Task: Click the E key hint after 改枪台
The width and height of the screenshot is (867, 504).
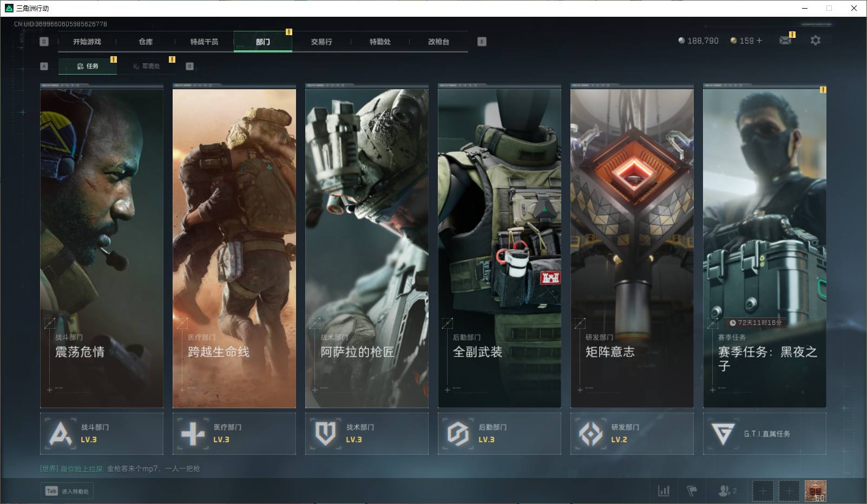Action: [482, 42]
